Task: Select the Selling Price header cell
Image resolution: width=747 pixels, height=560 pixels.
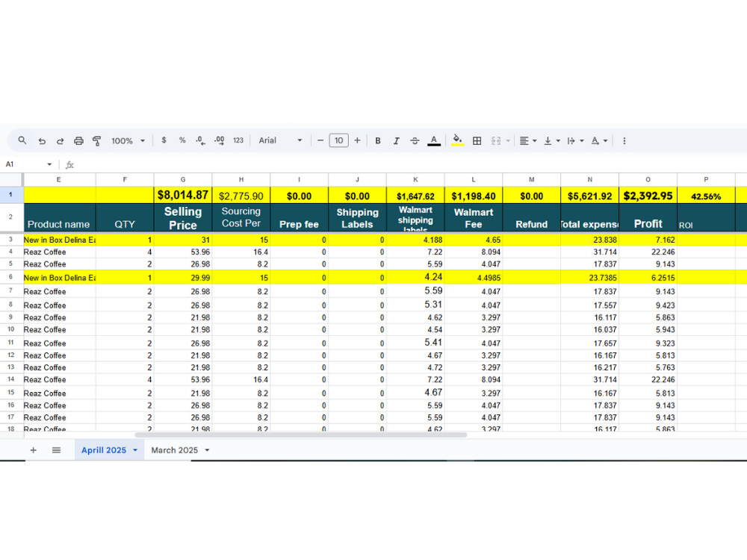Action: pos(183,217)
